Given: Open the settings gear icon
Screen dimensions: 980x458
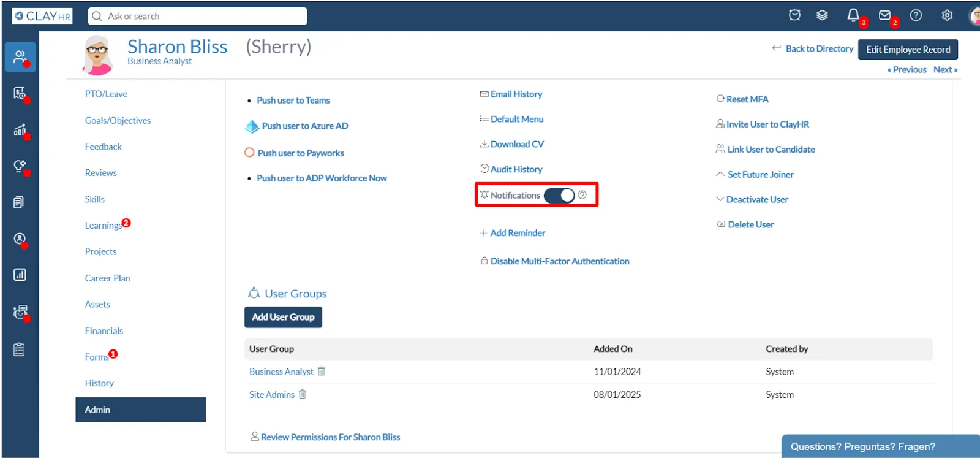Looking at the screenshot, I should click(947, 15).
